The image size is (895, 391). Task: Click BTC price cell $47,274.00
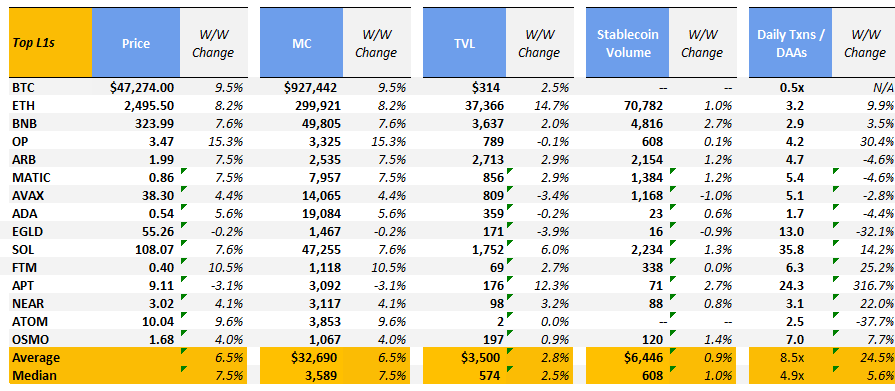(142, 88)
